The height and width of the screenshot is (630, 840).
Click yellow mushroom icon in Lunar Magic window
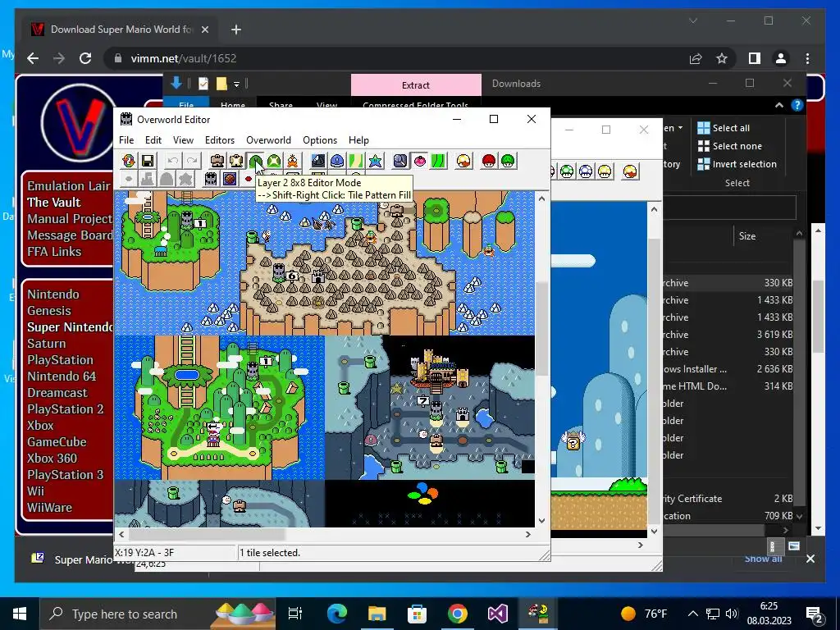coord(605,171)
